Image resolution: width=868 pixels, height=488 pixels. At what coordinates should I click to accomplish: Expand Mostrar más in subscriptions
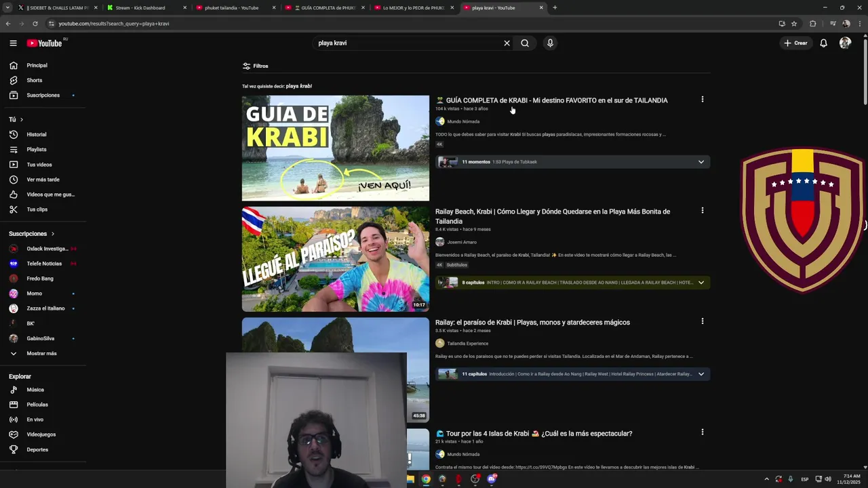tap(41, 353)
